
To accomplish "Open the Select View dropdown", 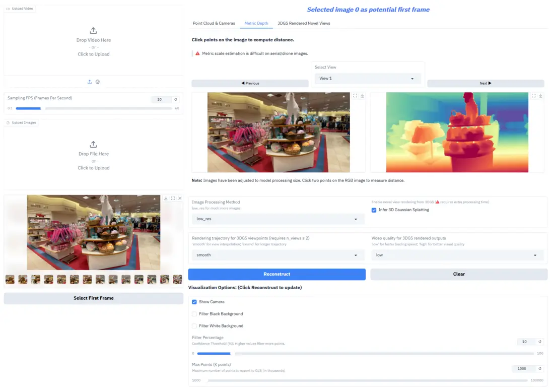I will click(x=368, y=78).
